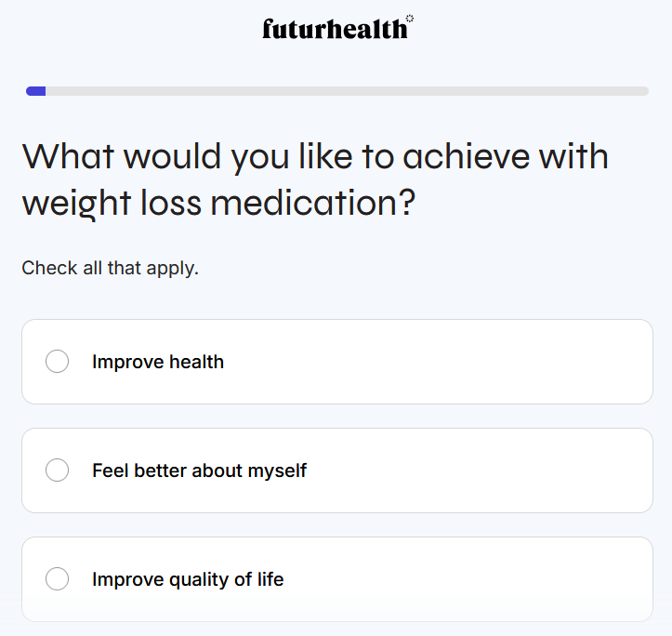Click the word "myself" in the second option
Image resolution: width=672 pixels, height=636 pixels.
pyautogui.click(x=277, y=470)
